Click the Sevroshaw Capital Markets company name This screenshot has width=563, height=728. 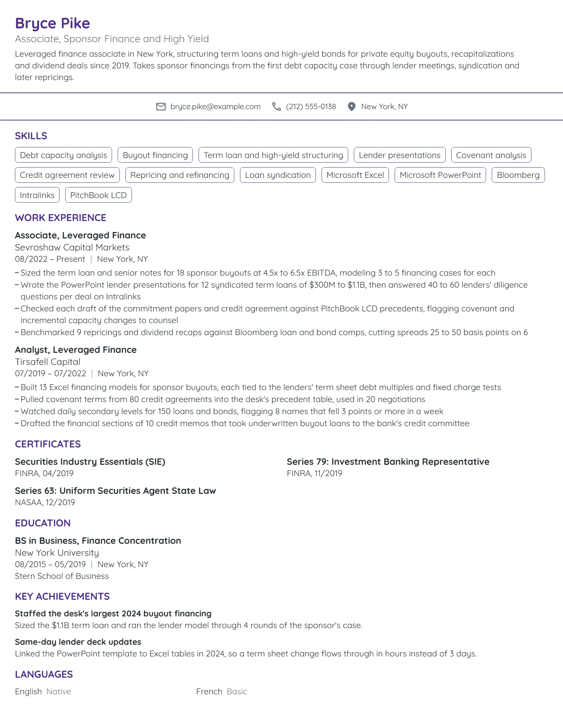point(72,247)
